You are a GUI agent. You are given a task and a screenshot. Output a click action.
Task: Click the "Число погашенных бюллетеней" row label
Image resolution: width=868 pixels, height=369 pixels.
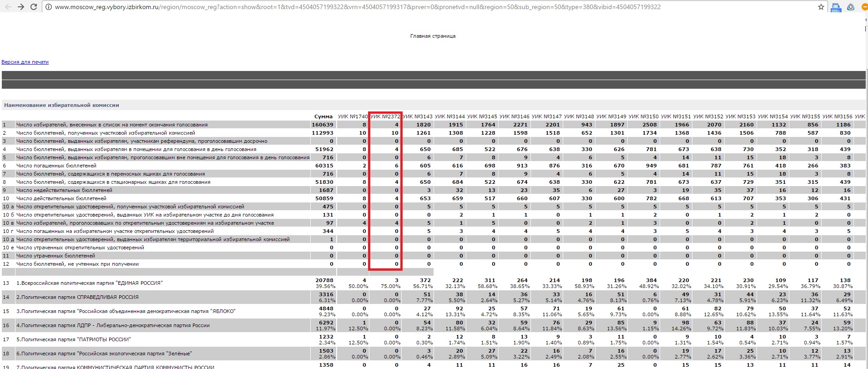click(56, 166)
